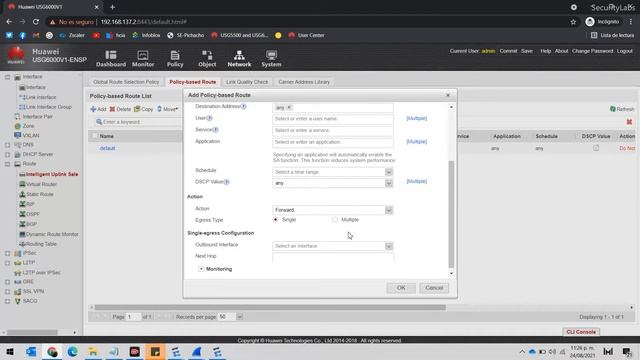The width and height of the screenshot is (640, 360).
Task: Click Logout in the header
Action: pos(624,51)
